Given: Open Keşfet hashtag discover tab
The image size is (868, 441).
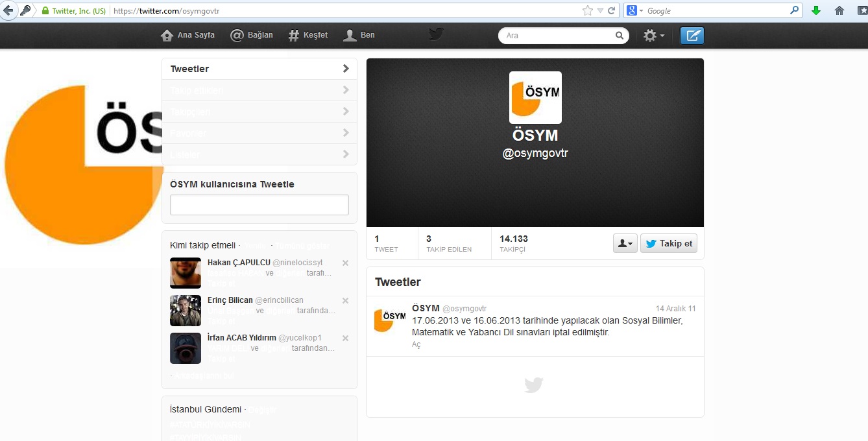Looking at the screenshot, I should 308,35.
